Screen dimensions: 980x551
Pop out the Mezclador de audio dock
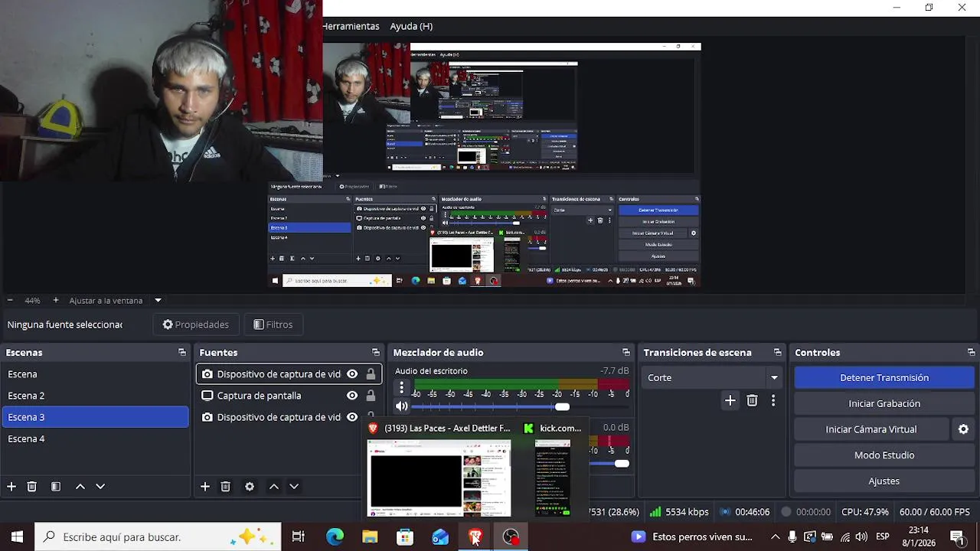tap(626, 353)
